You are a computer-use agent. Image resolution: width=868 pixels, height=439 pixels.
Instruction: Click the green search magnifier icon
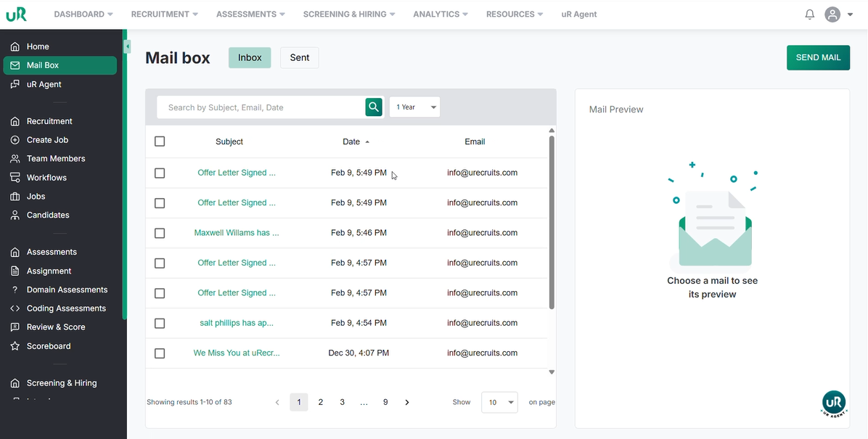(374, 107)
